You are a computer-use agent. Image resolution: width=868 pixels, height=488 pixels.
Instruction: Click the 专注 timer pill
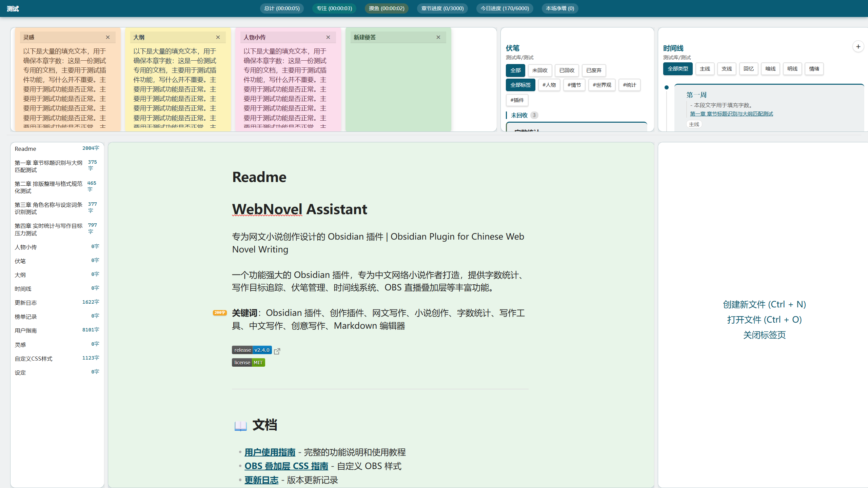pyautogui.click(x=334, y=8)
